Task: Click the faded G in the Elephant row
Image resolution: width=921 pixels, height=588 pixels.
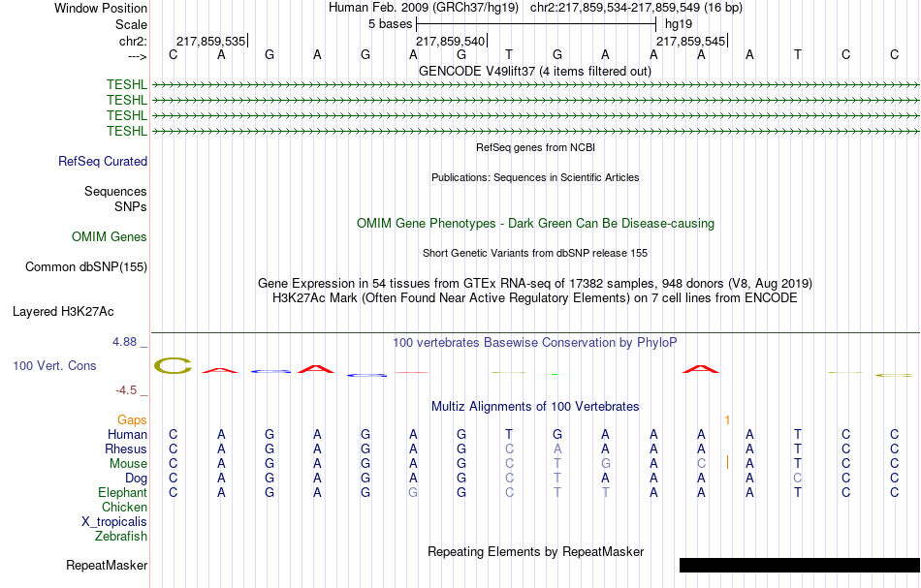Action: point(413,492)
